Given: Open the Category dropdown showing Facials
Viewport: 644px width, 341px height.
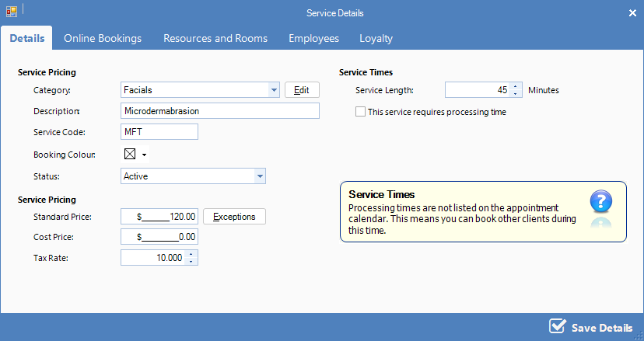Looking at the screenshot, I should click(x=273, y=90).
